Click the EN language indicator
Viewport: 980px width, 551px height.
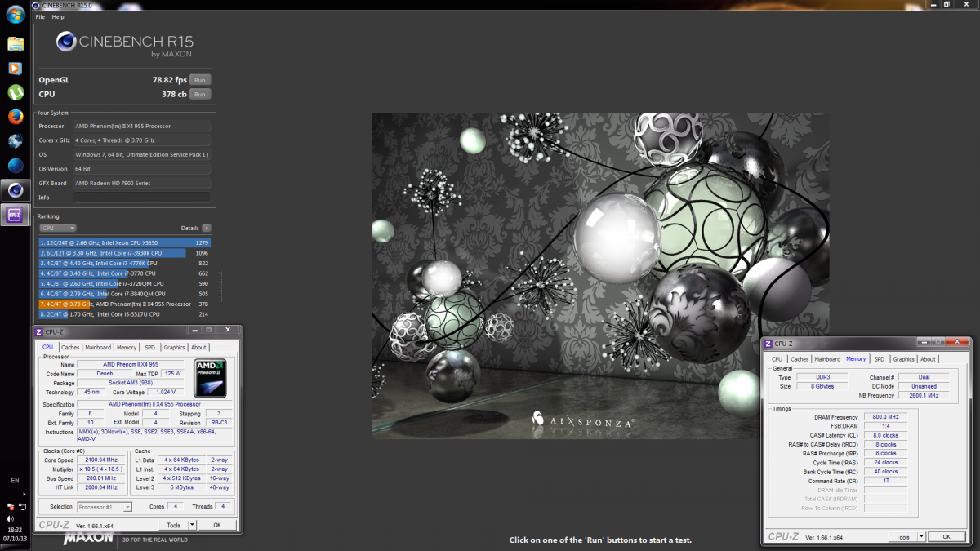15,480
